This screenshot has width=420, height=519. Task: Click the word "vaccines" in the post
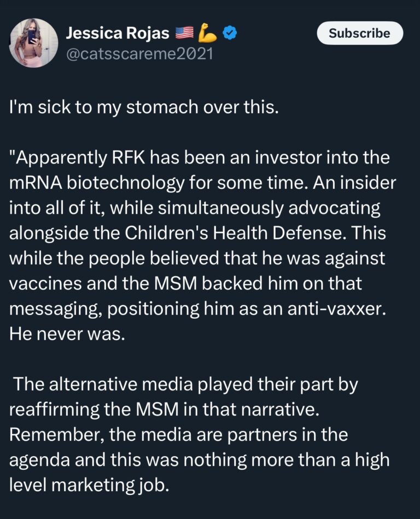click(x=46, y=284)
